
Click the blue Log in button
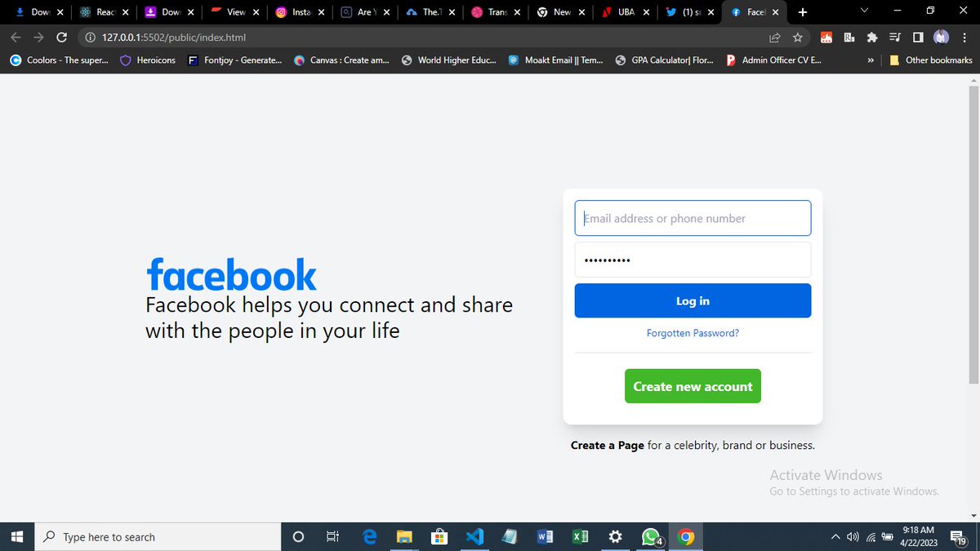693,300
